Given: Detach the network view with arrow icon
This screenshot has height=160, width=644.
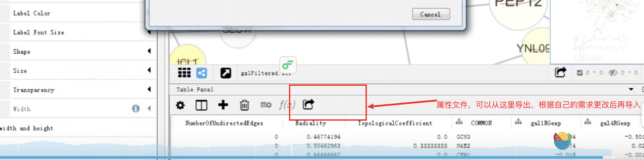Looking at the screenshot, I should (226, 73).
